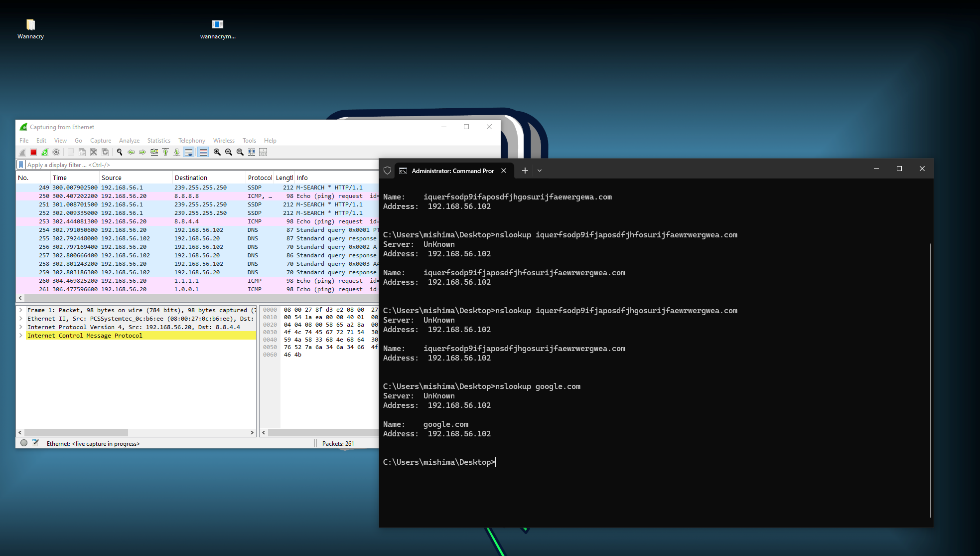
Task: Sort packets by Protocol column
Action: (260, 178)
